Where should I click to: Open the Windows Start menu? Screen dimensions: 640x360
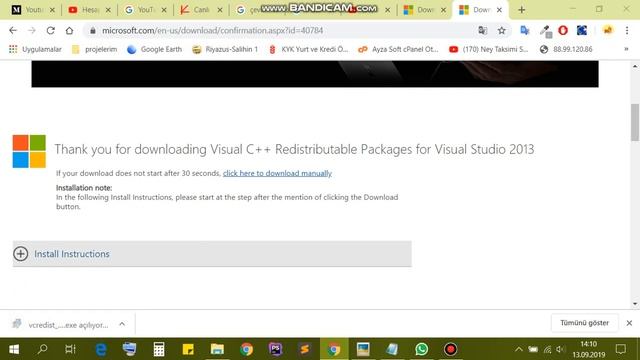pyautogui.click(x=14, y=349)
